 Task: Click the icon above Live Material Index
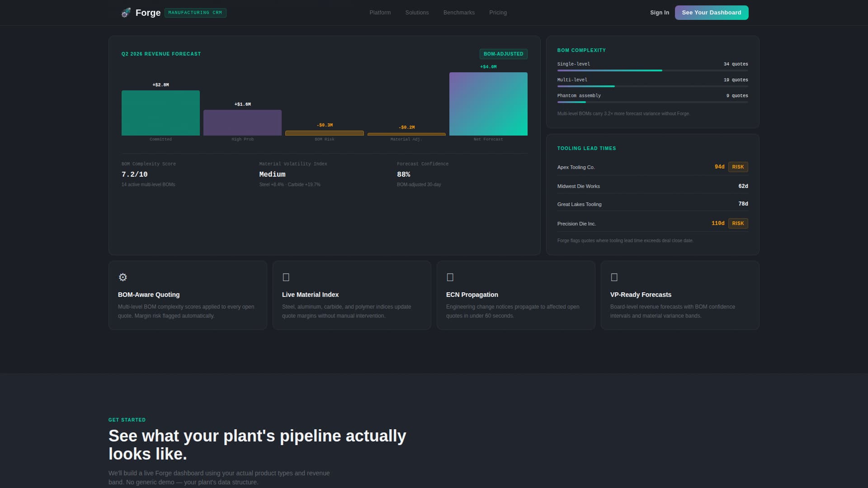pos(286,277)
